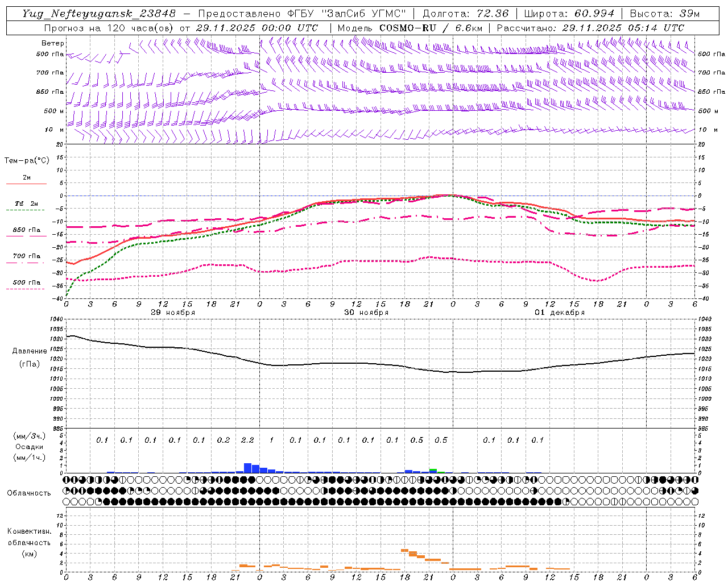Click the "Тем-ра(°C)" axis title
Screen dimensions: 728x582
click(27, 161)
